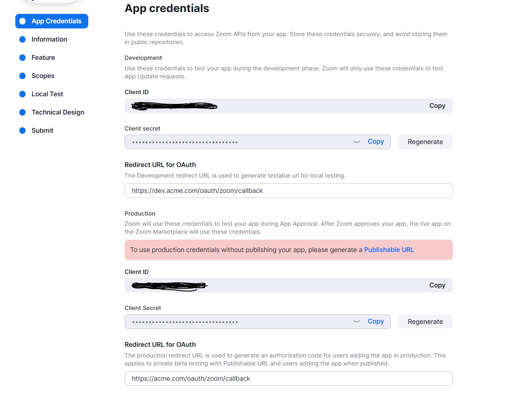The image size is (532, 399).
Task: Click the circle icon beside Technical Design
Action: [23, 112]
